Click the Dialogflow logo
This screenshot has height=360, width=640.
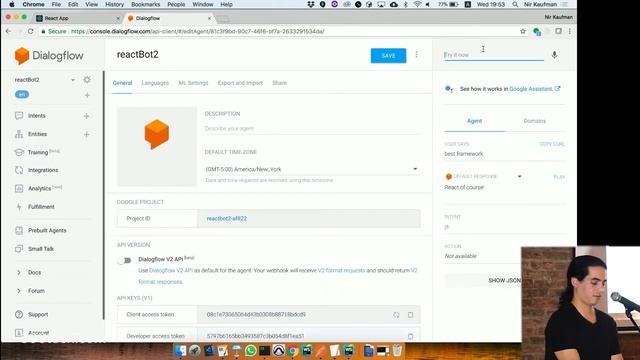(x=49, y=56)
